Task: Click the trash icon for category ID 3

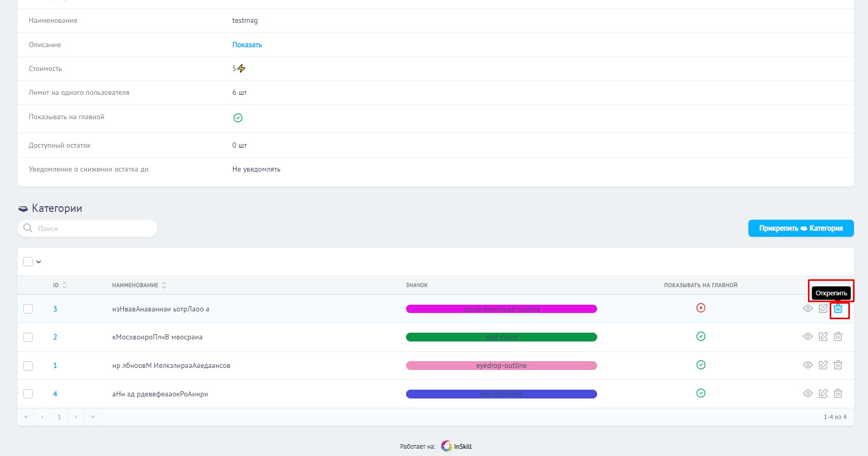Action: 838,309
